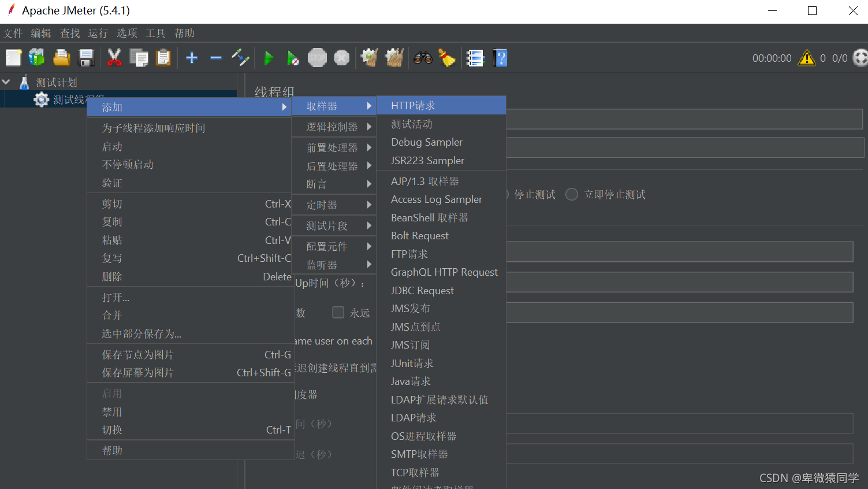Image resolution: width=868 pixels, height=489 pixels.
Task: Click the Copy icon in toolbar
Action: 139,58
